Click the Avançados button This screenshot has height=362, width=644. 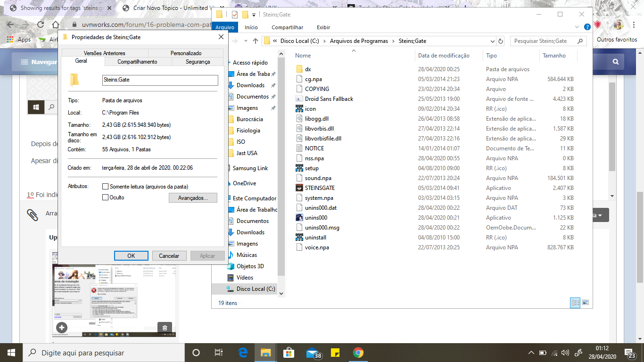click(193, 198)
